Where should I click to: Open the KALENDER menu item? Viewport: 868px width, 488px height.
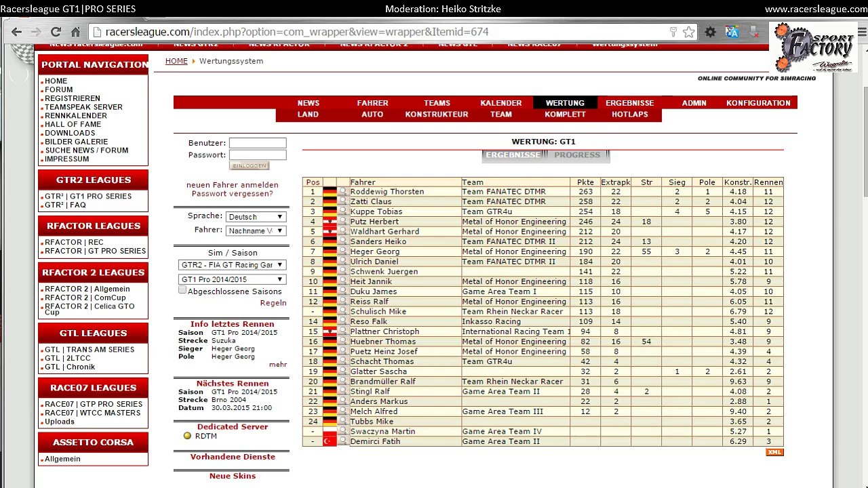pyautogui.click(x=501, y=103)
